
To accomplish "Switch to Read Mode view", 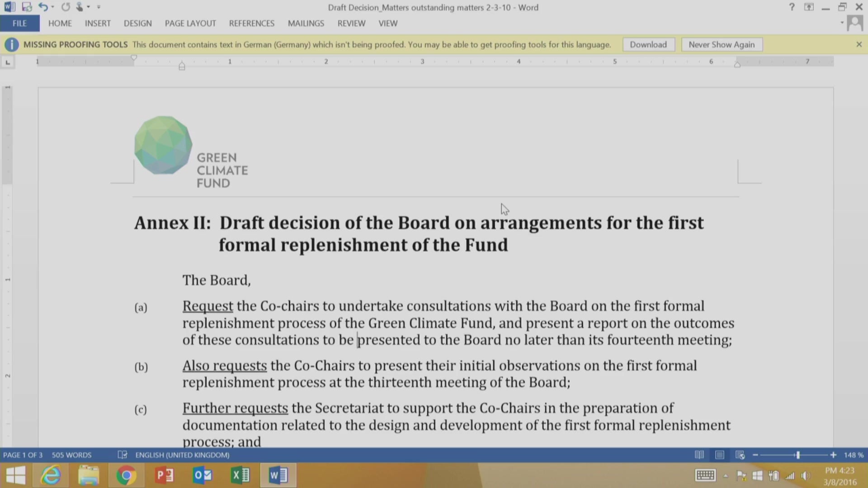I will pos(699,455).
